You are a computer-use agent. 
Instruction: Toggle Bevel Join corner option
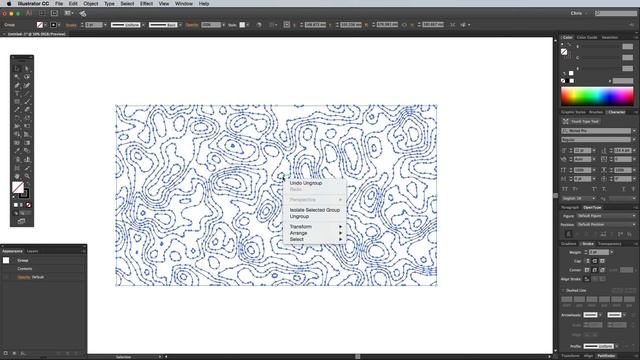pyautogui.click(x=602, y=270)
